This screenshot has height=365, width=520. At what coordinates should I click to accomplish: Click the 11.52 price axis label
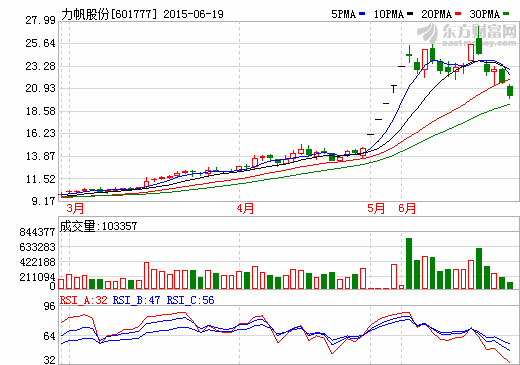(40, 179)
